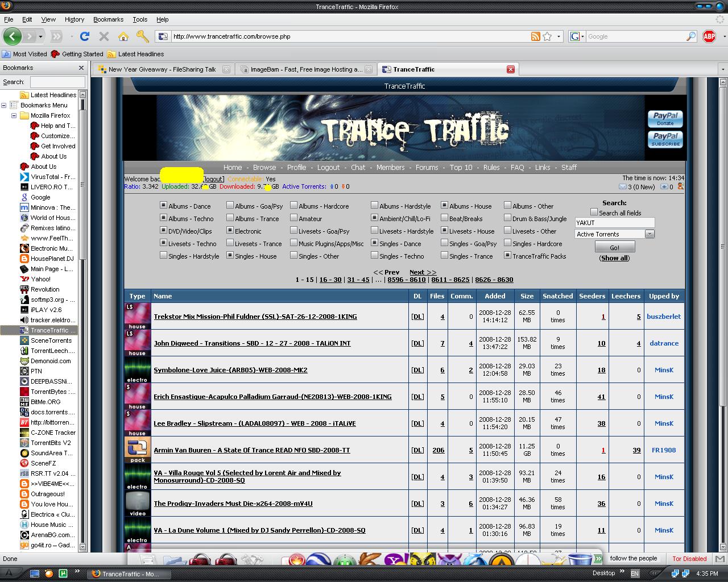Toggle the DVD/Video/Clips checkbox
Image resolution: width=728 pixels, height=582 pixels.
click(163, 230)
